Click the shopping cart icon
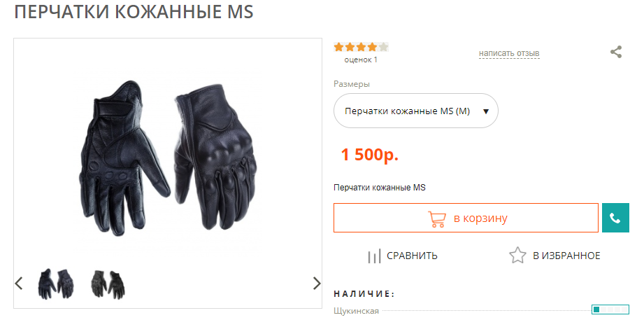The image size is (644, 327). (x=436, y=219)
